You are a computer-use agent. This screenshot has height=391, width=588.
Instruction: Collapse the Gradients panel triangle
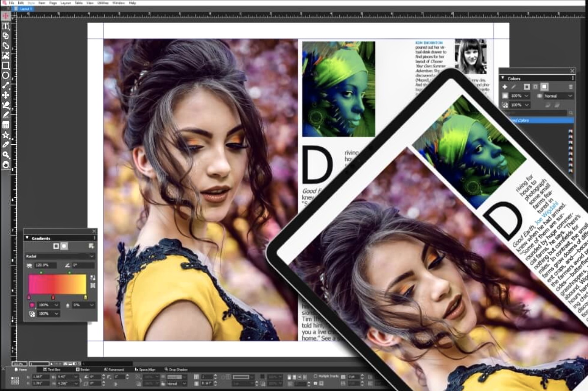tap(27, 238)
